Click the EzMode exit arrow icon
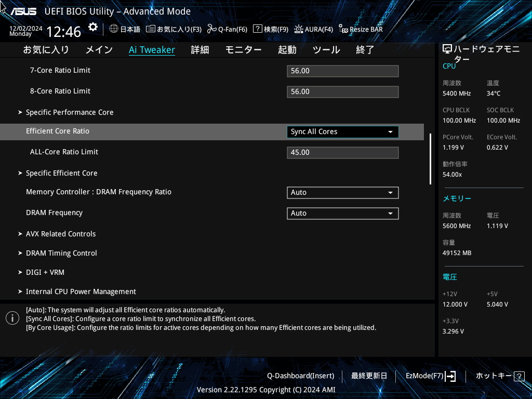 tap(450, 376)
